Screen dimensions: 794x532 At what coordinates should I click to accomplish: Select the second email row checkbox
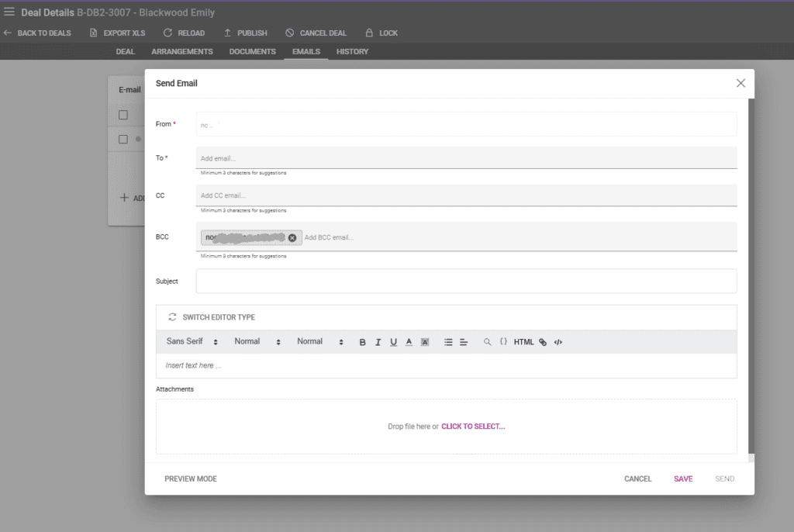click(x=123, y=140)
